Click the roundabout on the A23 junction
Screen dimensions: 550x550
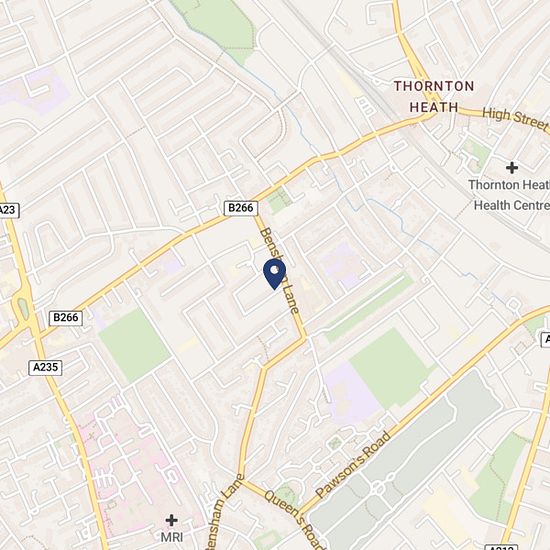tap(23, 308)
